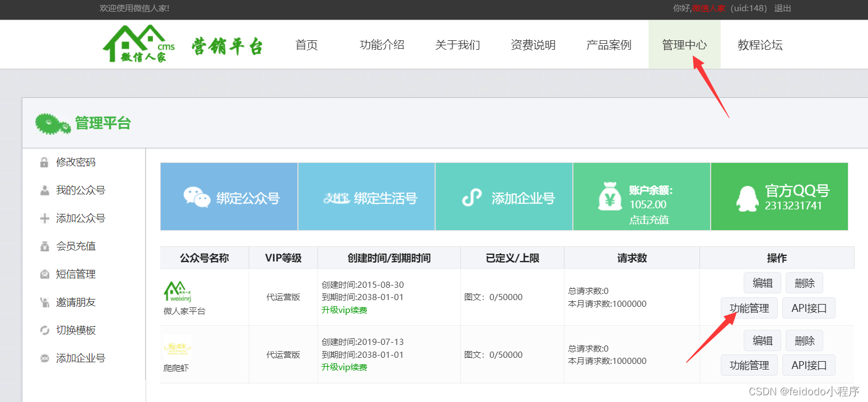Click the 绑定生活号 tile label

[386, 198]
